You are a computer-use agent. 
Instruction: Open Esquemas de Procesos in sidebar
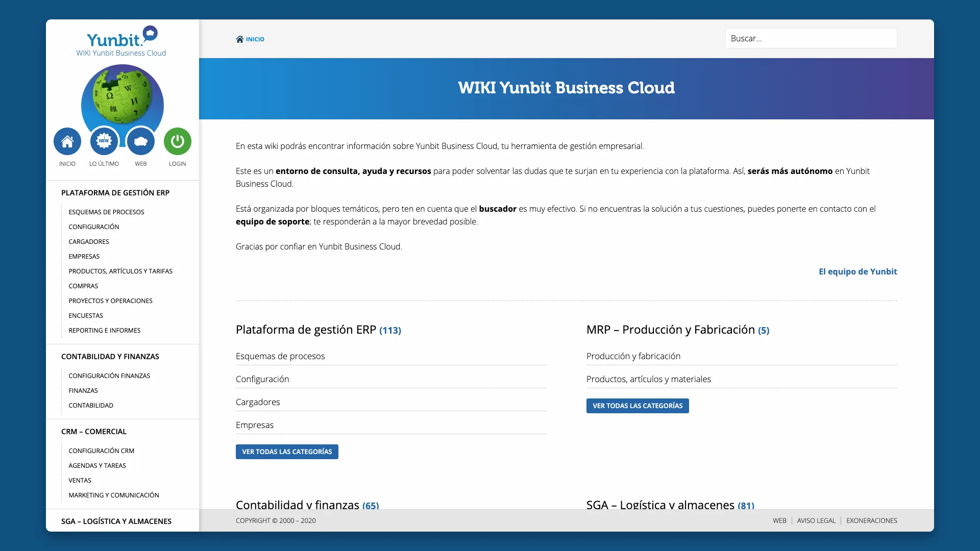(x=106, y=212)
